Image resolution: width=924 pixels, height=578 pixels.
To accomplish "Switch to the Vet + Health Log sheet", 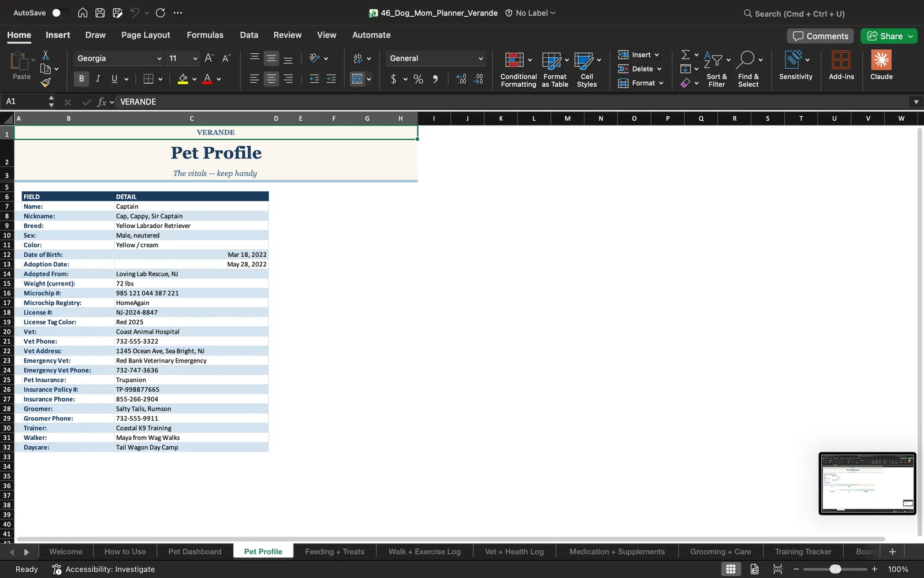I will (x=514, y=551).
